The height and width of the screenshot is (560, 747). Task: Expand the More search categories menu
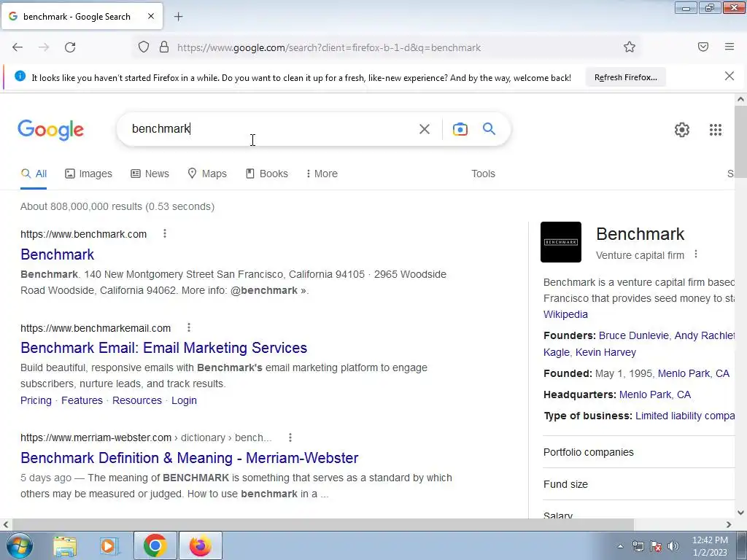[322, 174]
